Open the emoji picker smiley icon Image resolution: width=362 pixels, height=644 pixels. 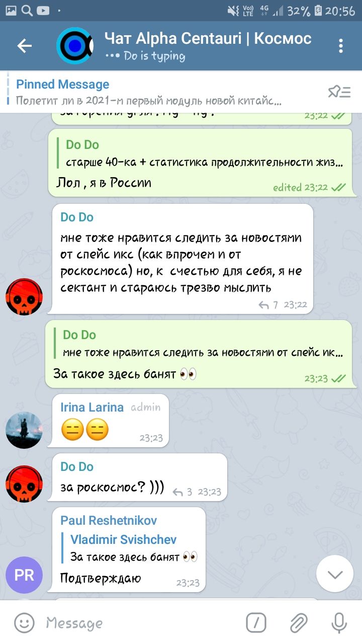(x=24, y=623)
